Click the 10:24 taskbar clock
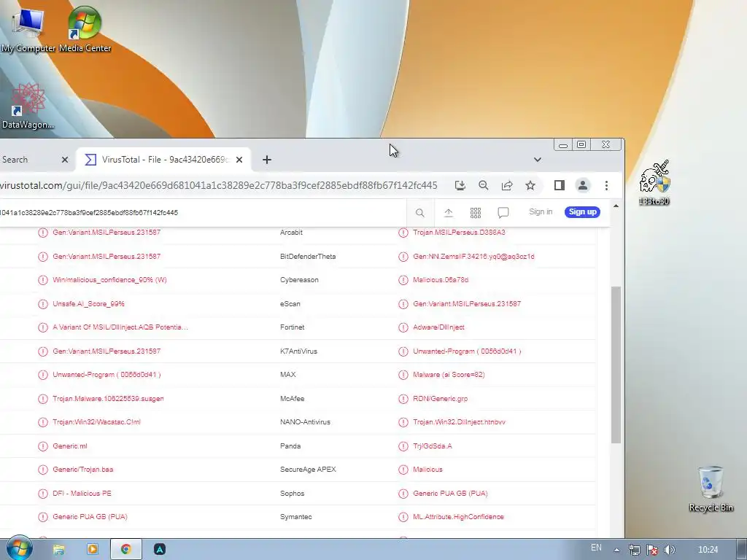The image size is (747, 560). (708, 550)
